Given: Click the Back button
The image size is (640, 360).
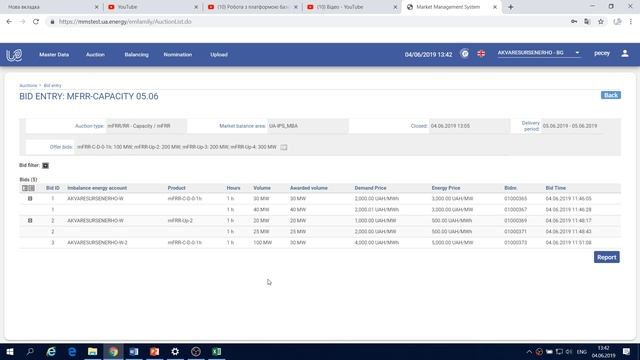Looking at the screenshot, I should (611, 95).
